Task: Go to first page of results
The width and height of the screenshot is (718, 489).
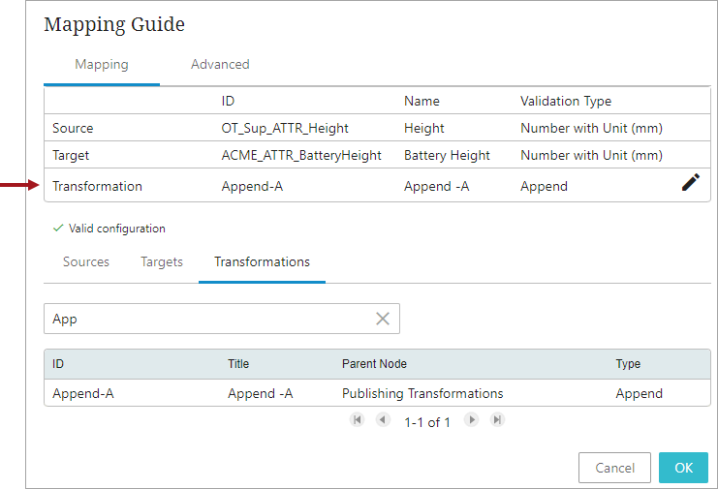Action: [x=357, y=419]
